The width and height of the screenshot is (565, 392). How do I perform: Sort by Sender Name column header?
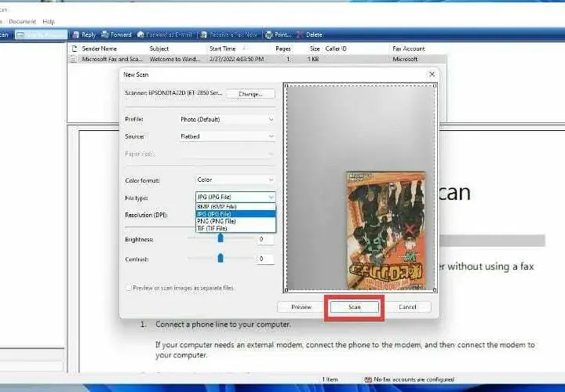click(x=99, y=49)
